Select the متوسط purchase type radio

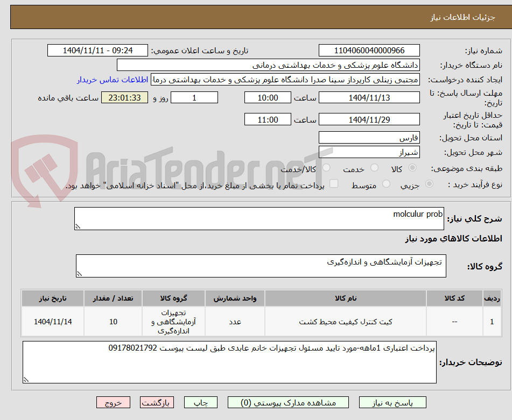tap(386, 184)
